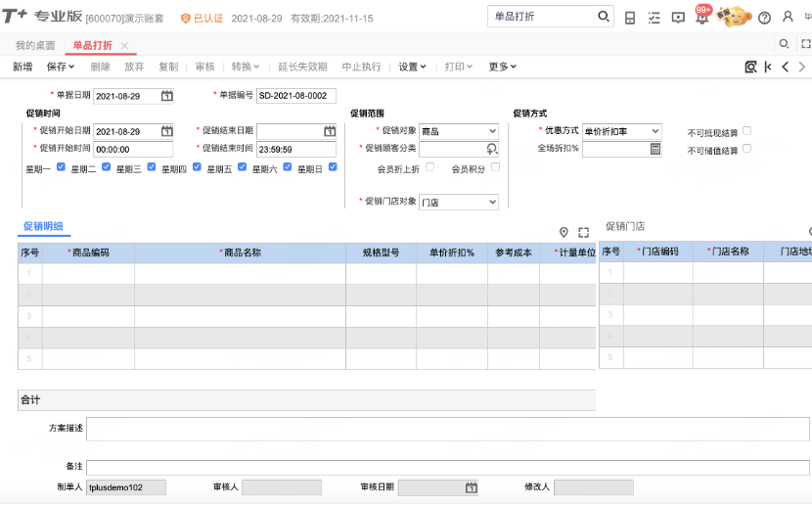Open calendar for 促销结束日期
812x505 pixels.
click(330, 131)
